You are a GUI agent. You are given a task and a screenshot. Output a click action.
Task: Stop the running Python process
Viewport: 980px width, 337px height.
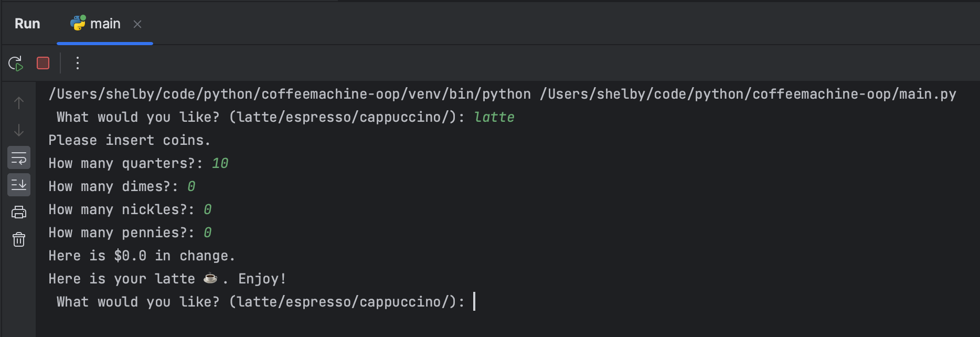pyautogui.click(x=42, y=63)
